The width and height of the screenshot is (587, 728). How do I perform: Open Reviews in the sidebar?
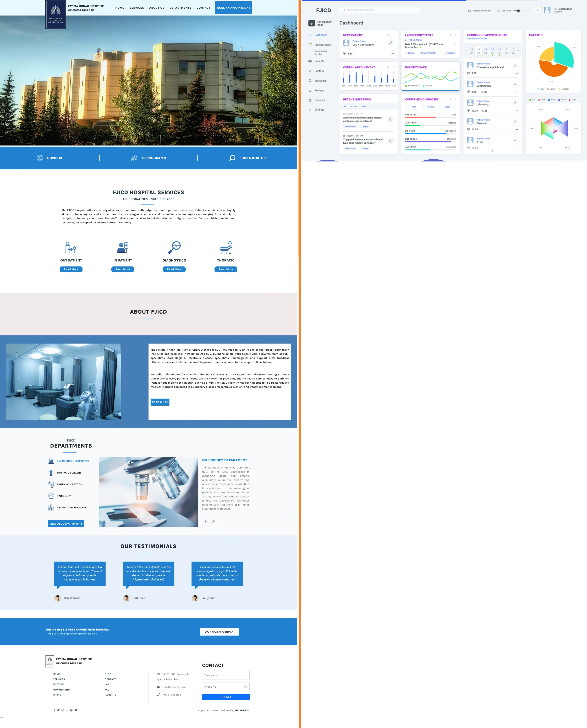click(316, 91)
